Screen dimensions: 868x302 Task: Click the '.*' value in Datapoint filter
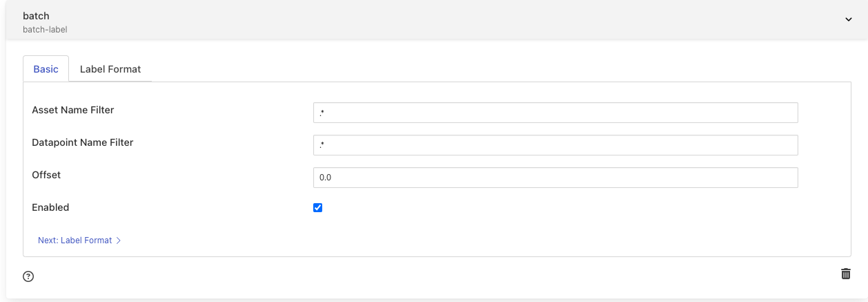tap(322, 145)
